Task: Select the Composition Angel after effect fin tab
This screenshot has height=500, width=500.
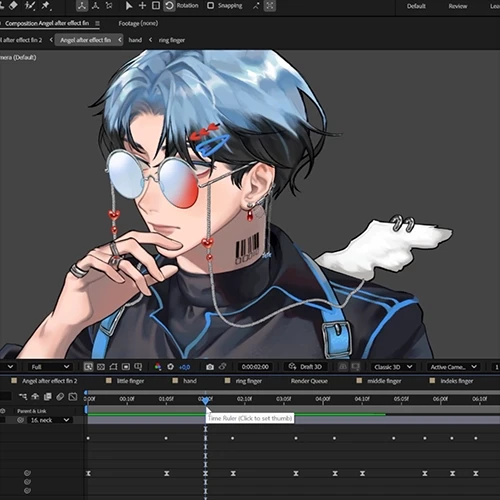Action: tap(47, 23)
